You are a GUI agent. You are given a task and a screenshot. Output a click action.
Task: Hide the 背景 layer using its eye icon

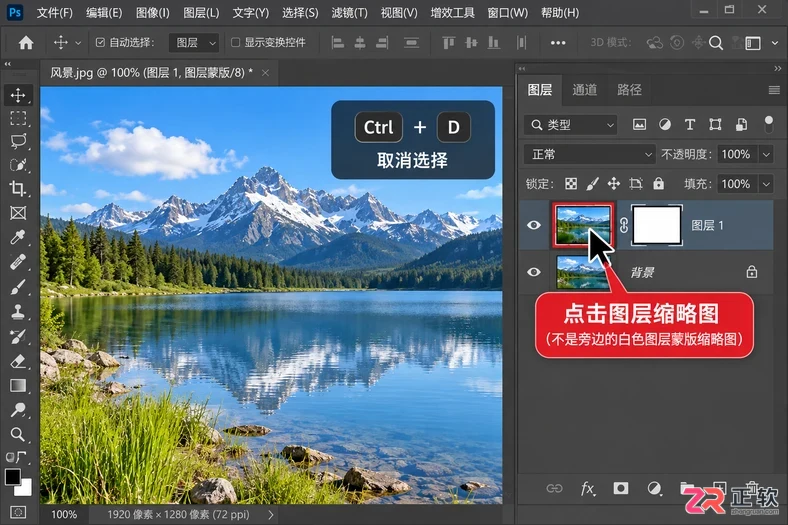(534, 272)
